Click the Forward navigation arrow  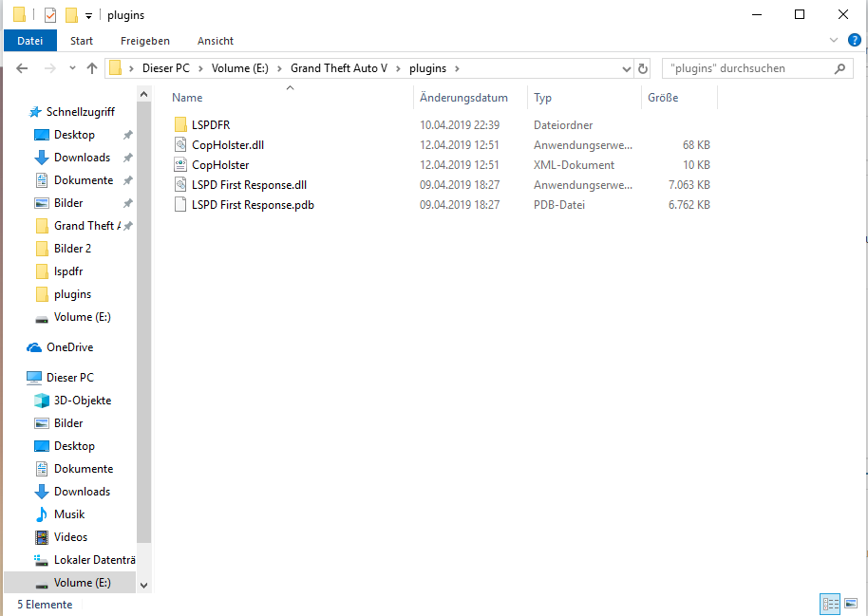49,68
